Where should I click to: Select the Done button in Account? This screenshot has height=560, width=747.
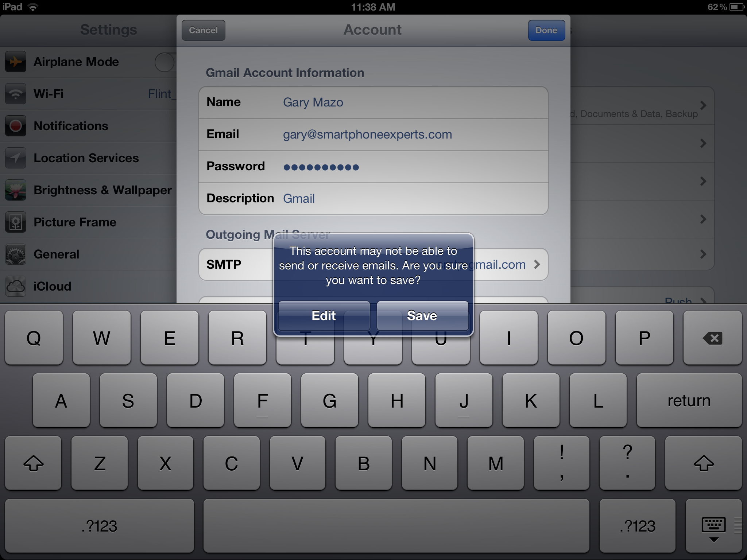click(x=546, y=30)
